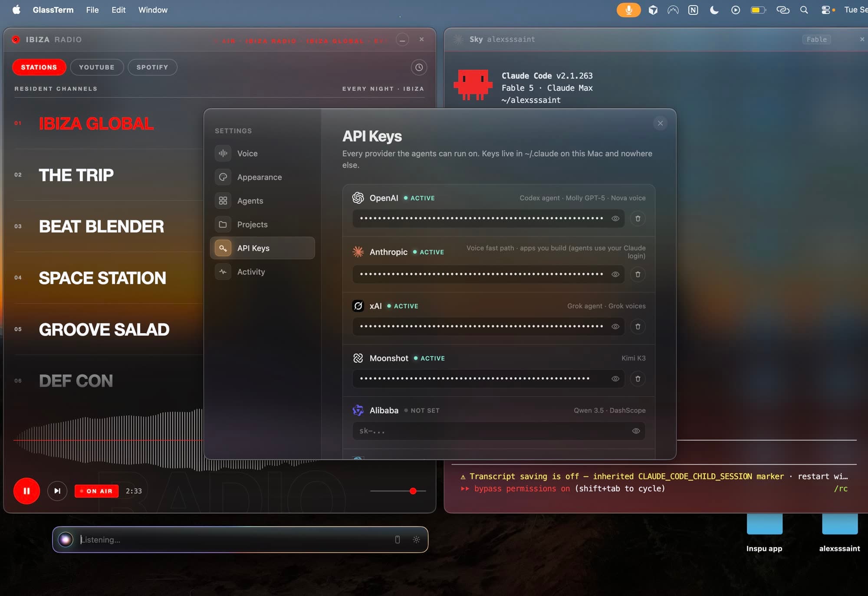The width and height of the screenshot is (868, 596).
Task: Click the Fable badge in Sky window
Action: (816, 39)
